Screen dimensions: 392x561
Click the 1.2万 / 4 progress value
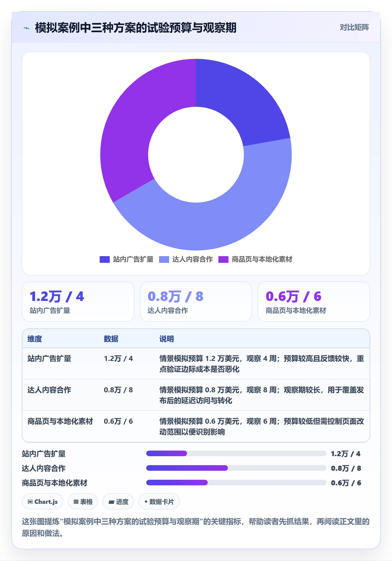tap(346, 454)
